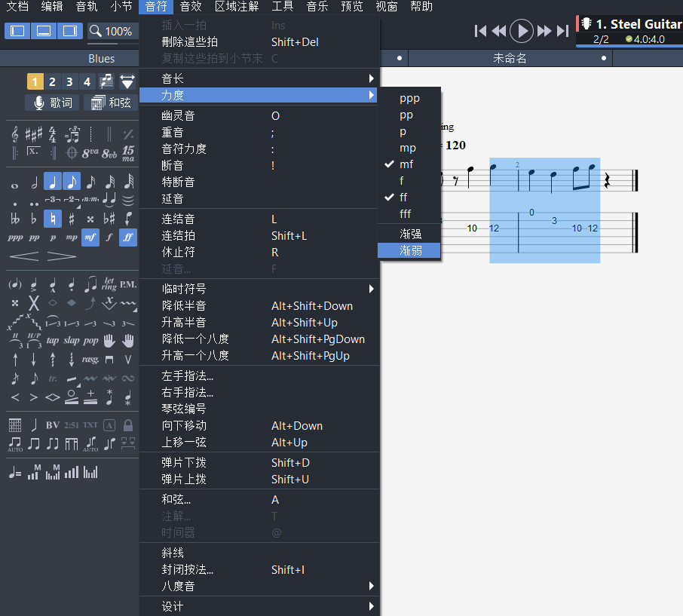Open the 工具 menu in menu bar
This screenshot has height=616, width=683.
pos(282,7)
